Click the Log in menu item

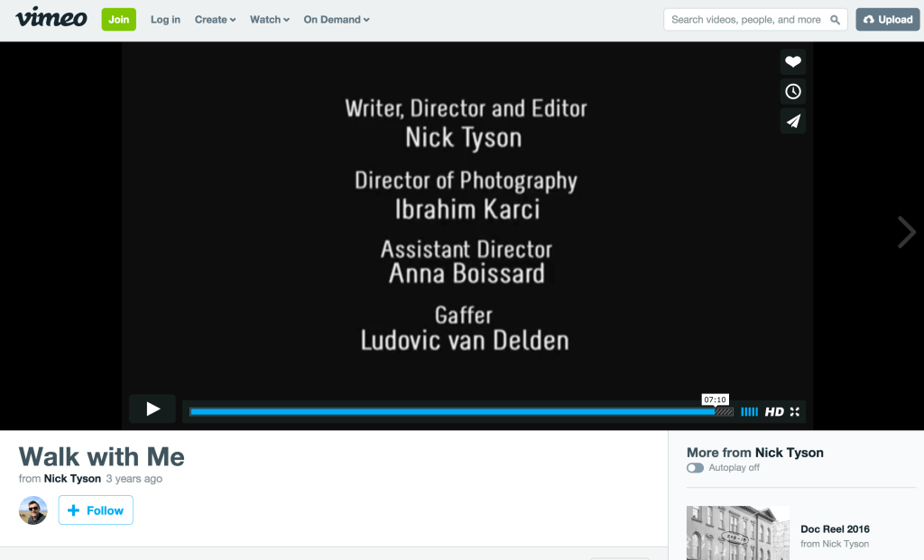click(165, 20)
